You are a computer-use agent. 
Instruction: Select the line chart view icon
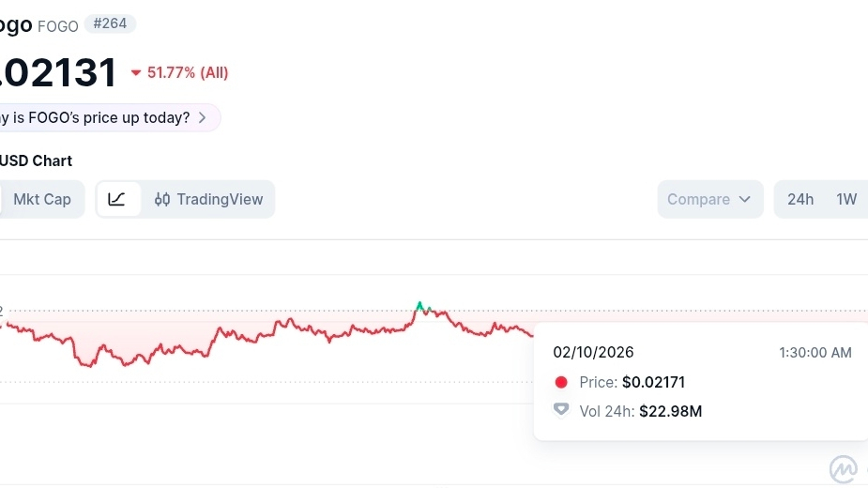117,199
